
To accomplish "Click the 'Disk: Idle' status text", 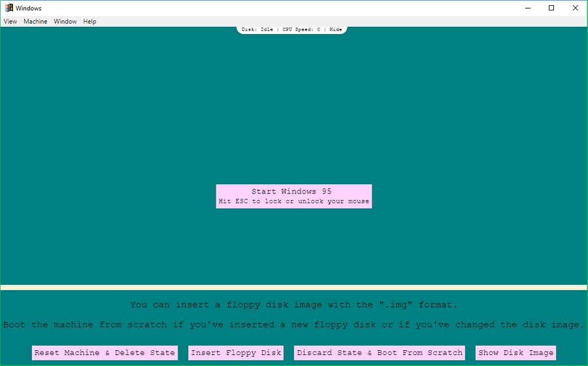I will 257,29.
